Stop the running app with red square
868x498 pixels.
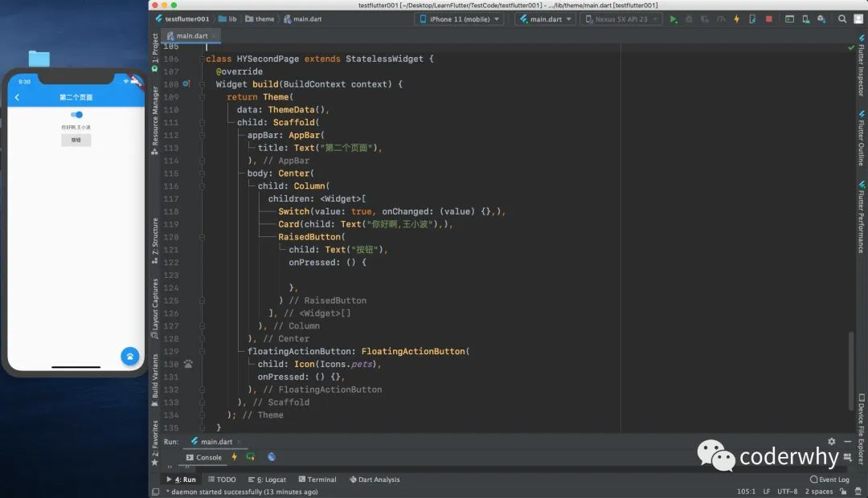coord(769,18)
